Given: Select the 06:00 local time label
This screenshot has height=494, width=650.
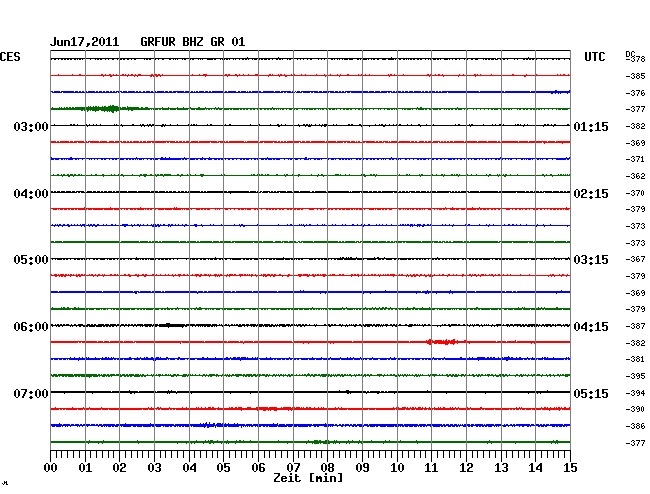Looking at the screenshot, I should pyautogui.click(x=31, y=327).
